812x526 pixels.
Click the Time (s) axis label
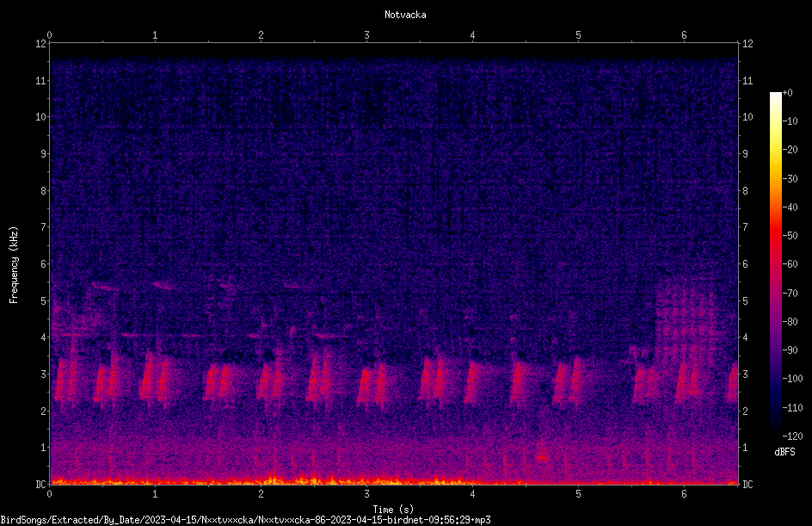[x=393, y=510]
